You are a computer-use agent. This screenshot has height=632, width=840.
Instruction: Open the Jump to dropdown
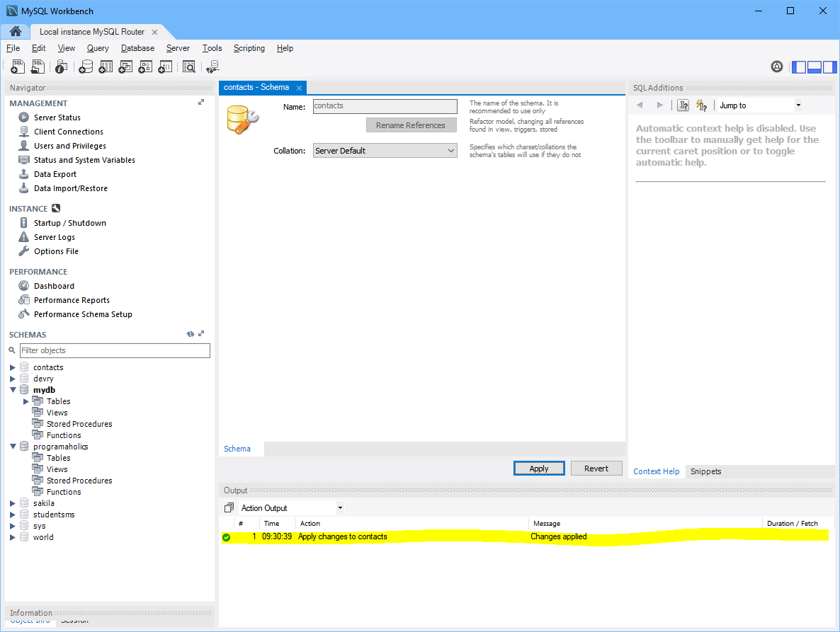759,105
